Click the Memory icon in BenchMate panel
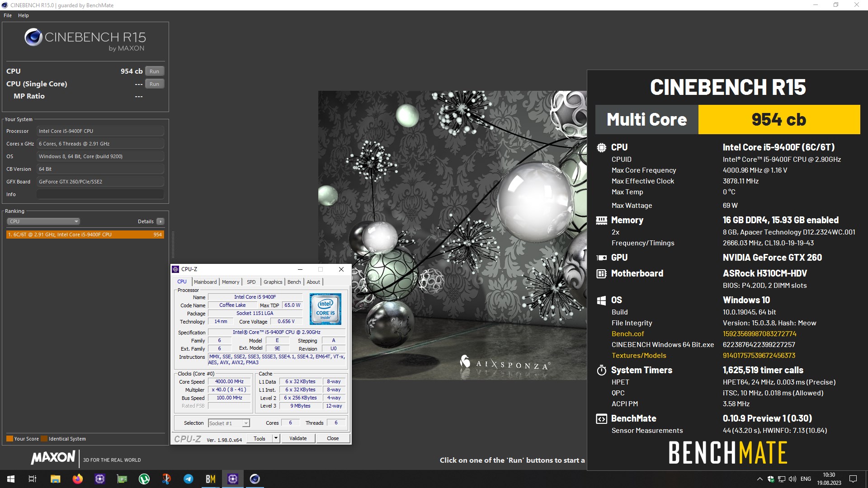This screenshot has height=488, width=868. [x=601, y=221]
